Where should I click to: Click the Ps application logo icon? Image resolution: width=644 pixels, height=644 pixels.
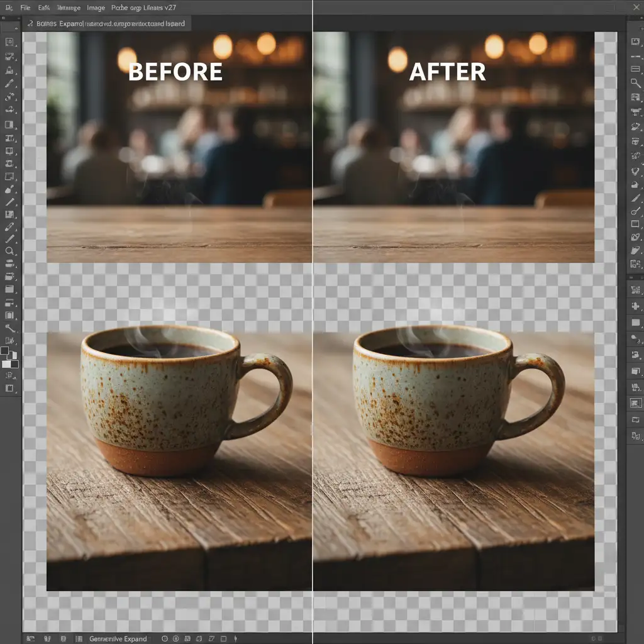click(x=8, y=8)
